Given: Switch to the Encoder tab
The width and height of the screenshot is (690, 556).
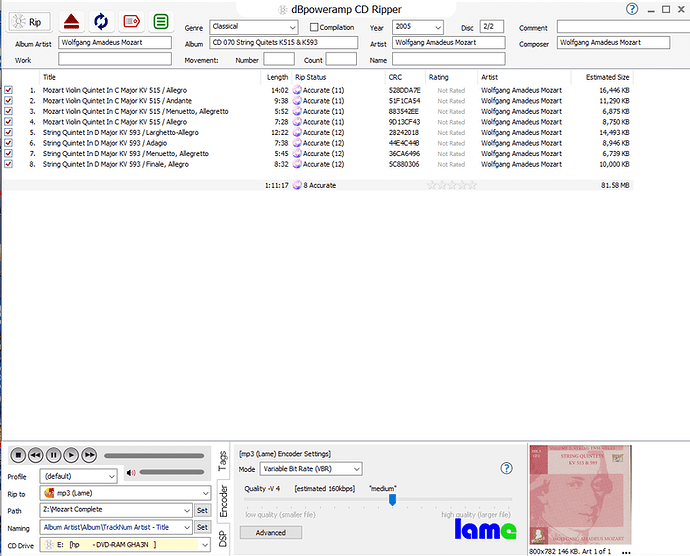Looking at the screenshot, I should 223,501.
